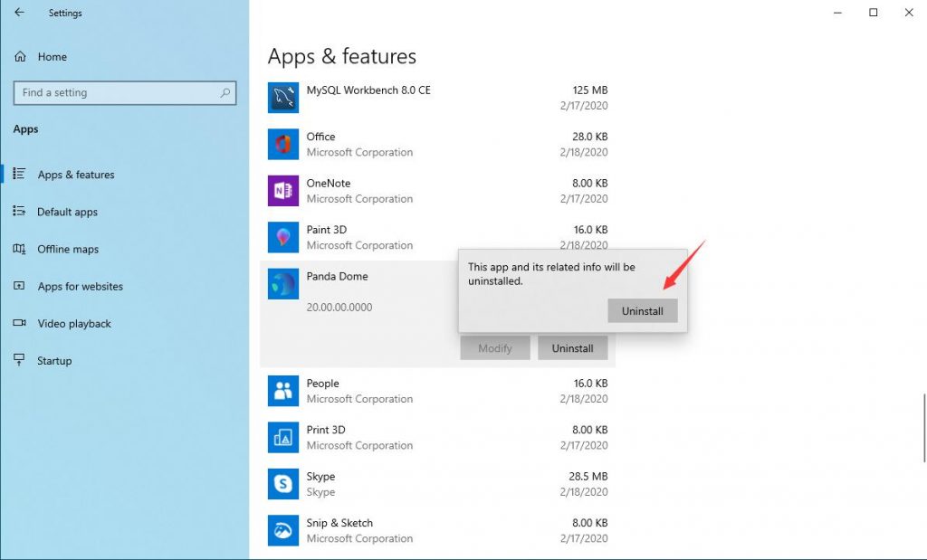This screenshot has height=560, width=927.
Task: Click Panda Dome version 20.00.00.0000
Action: point(339,308)
